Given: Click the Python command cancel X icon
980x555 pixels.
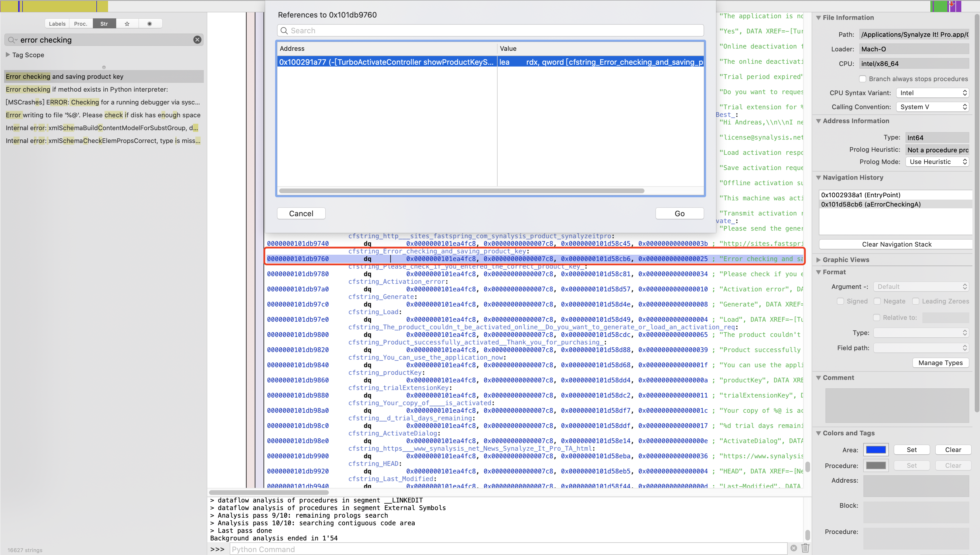Looking at the screenshot, I should tap(793, 548).
